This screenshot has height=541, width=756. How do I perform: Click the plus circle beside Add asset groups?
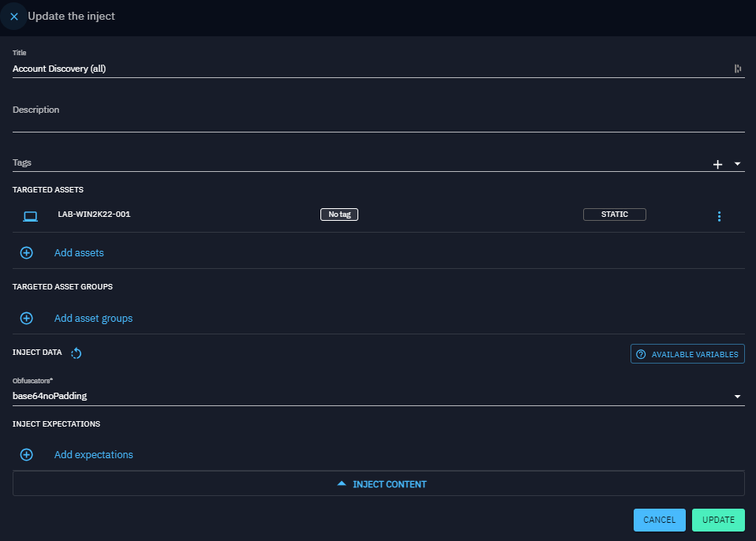[x=26, y=319]
